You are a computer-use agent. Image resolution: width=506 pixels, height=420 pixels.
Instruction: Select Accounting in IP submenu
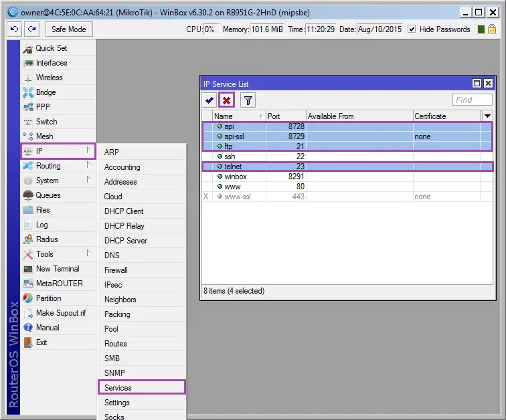pyautogui.click(x=142, y=167)
